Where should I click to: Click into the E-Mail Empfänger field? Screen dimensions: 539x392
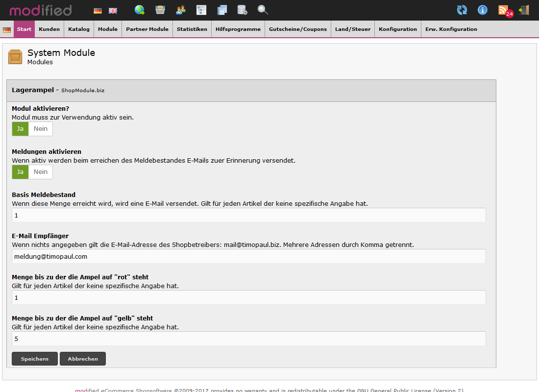[x=248, y=256]
